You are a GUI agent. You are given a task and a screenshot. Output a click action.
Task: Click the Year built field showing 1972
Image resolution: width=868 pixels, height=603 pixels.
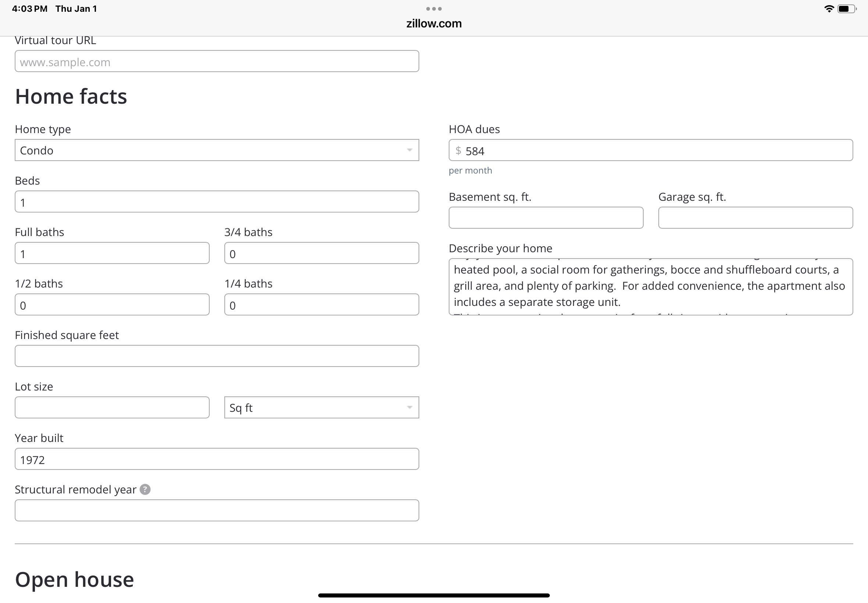pyautogui.click(x=217, y=459)
